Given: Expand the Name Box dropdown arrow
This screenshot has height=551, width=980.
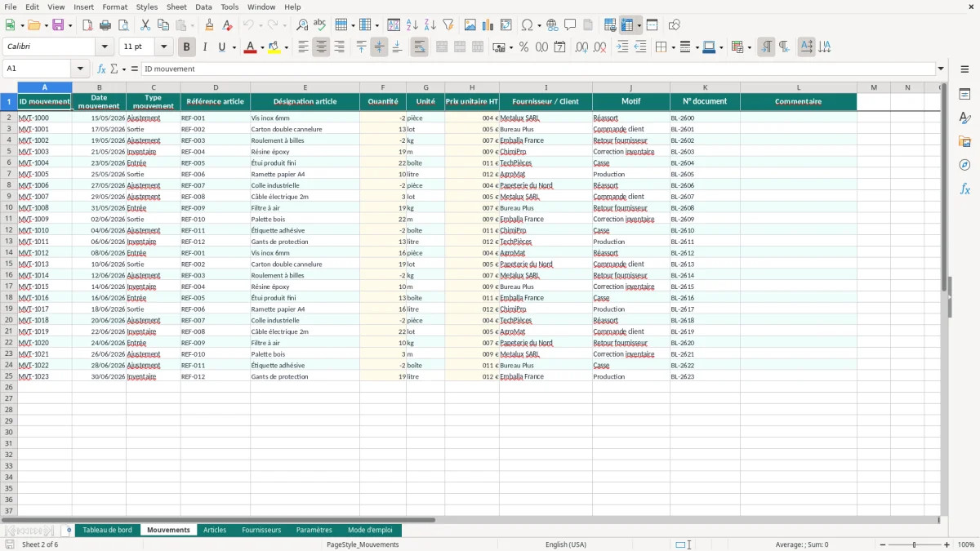Looking at the screenshot, I should tap(80, 69).
